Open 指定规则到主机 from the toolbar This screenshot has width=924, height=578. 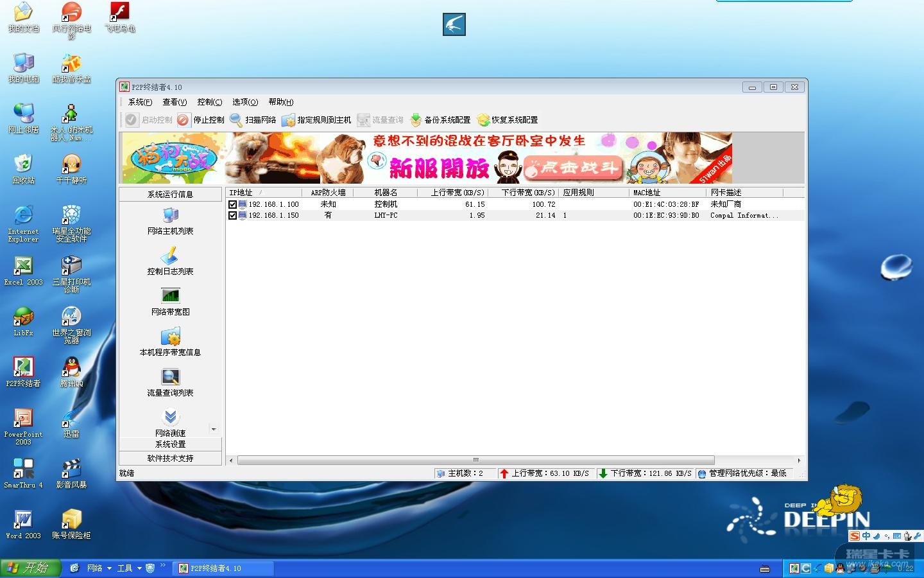coord(316,120)
